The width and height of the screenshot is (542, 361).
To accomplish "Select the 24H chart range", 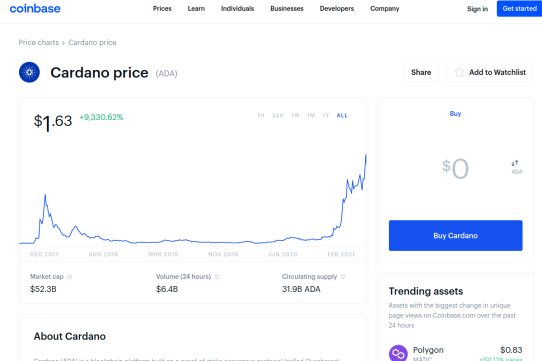I will [x=278, y=115].
